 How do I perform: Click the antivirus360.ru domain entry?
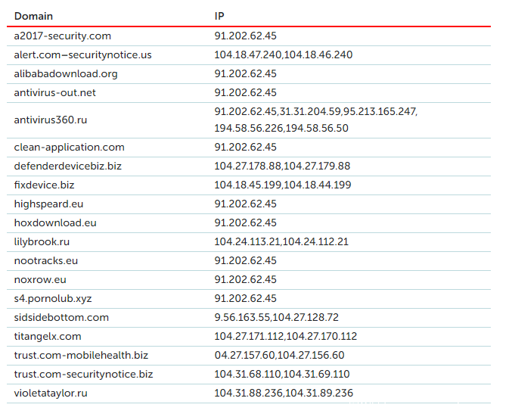click(x=50, y=120)
